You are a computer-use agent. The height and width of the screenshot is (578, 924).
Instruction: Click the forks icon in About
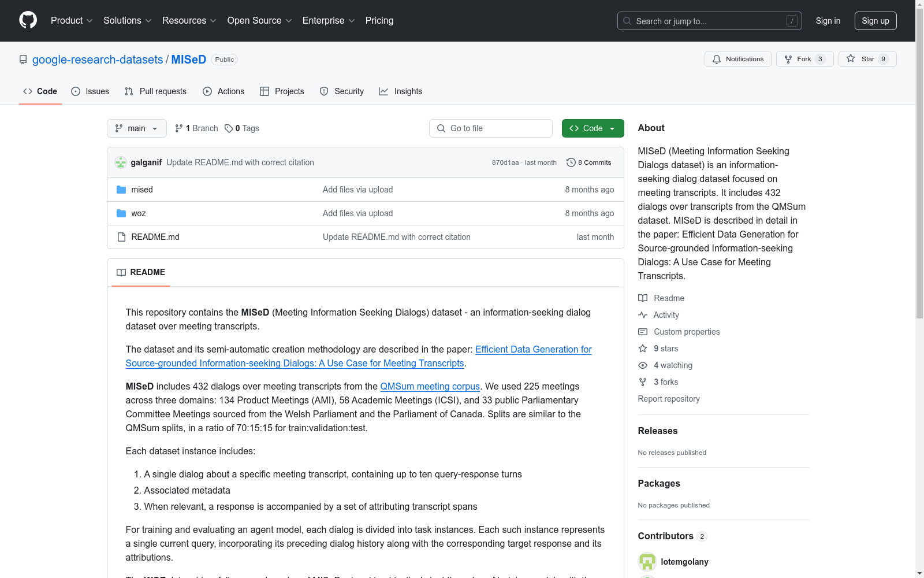(x=643, y=382)
